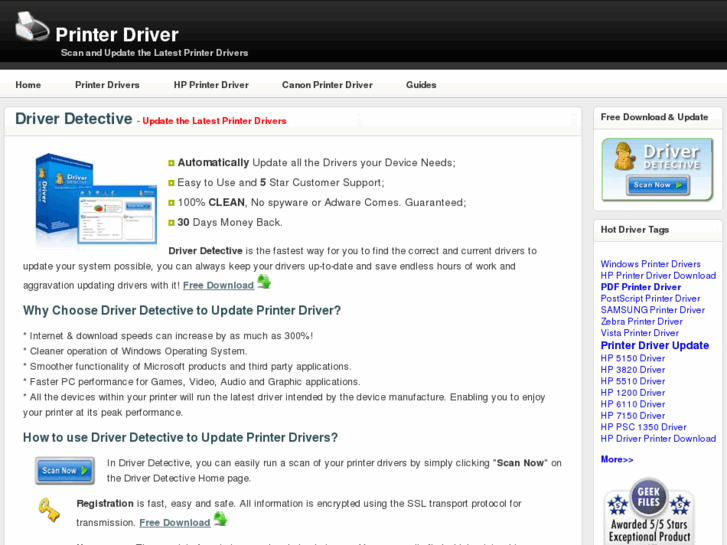Screen dimensions: 727x545
Task: Click the Driver Detective sidebar banner
Action: click(657, 169)
